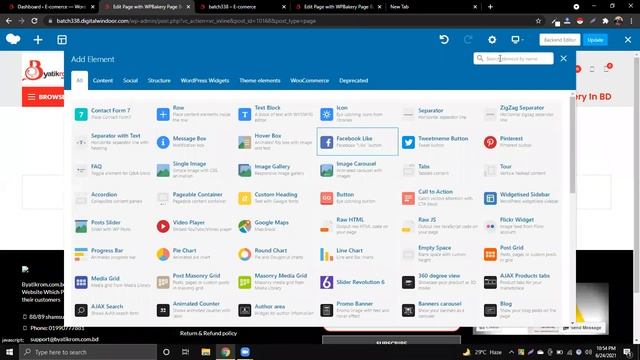This screenshot has height=360, width=640.
Task: Add the Button element
Action: click(x=357, y=198)
